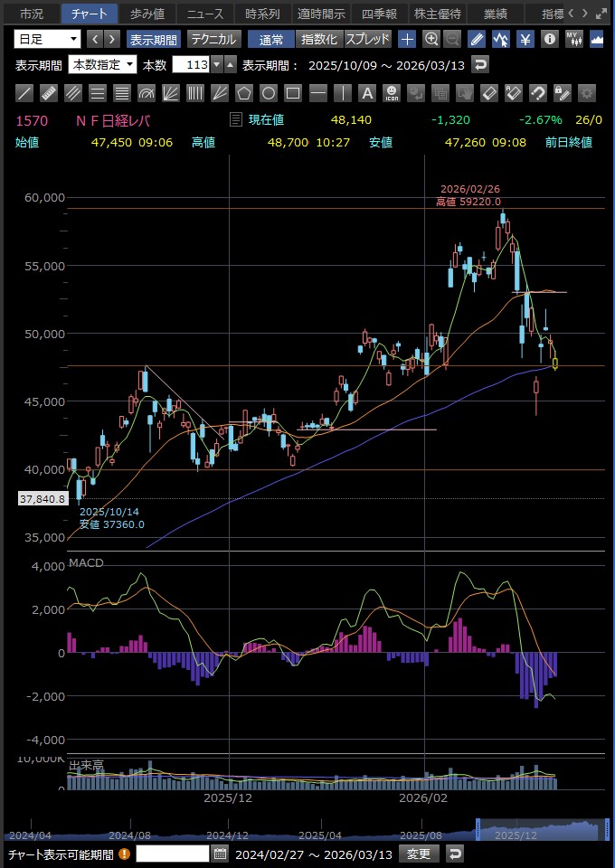Click the 変更 button

(x=419, y=854)
